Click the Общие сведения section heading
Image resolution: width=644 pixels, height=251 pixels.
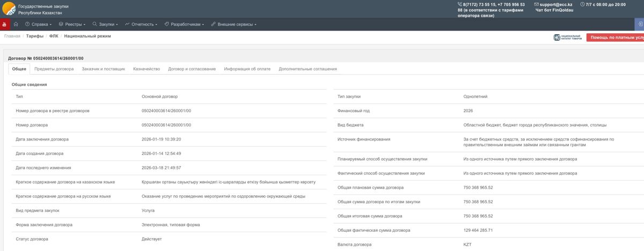29,84
